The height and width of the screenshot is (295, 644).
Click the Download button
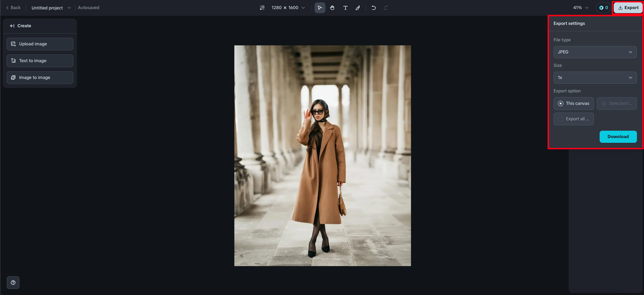coord(618,136)
